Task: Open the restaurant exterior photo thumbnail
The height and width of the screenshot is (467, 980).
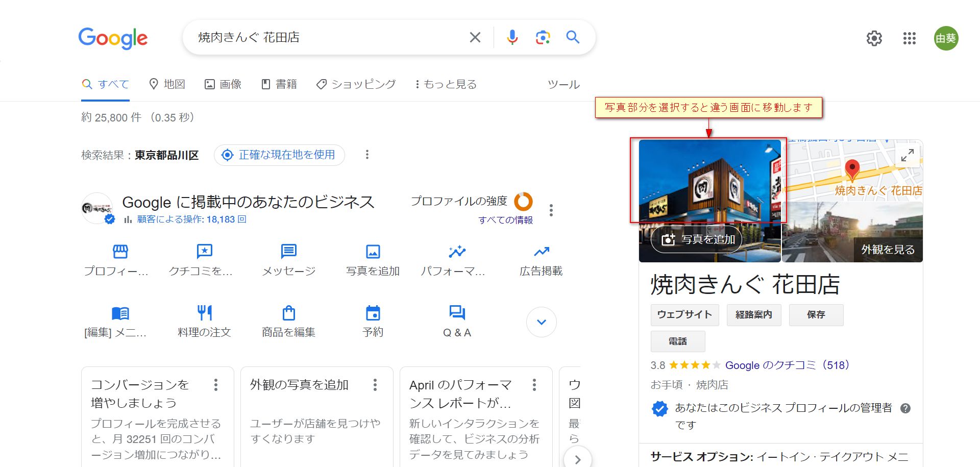Action: point(710,201)
